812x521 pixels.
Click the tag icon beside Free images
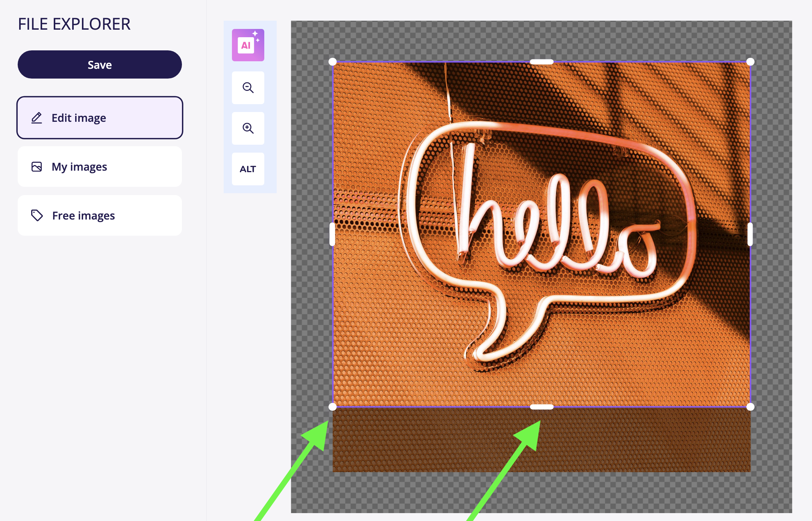pyautogui.click(x=36, y=215)
